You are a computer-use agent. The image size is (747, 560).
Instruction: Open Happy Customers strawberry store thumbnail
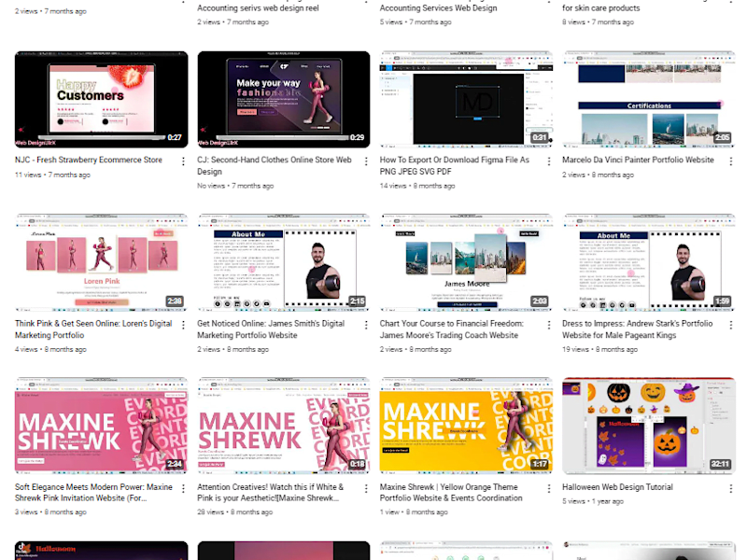point(101,100)
